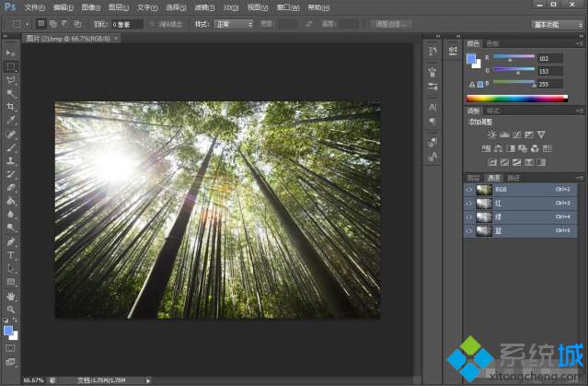Choose New selection mode in options bar
The height and width of the screenshot is (386, 588).
pyautogui.click(x=40, y=24)
